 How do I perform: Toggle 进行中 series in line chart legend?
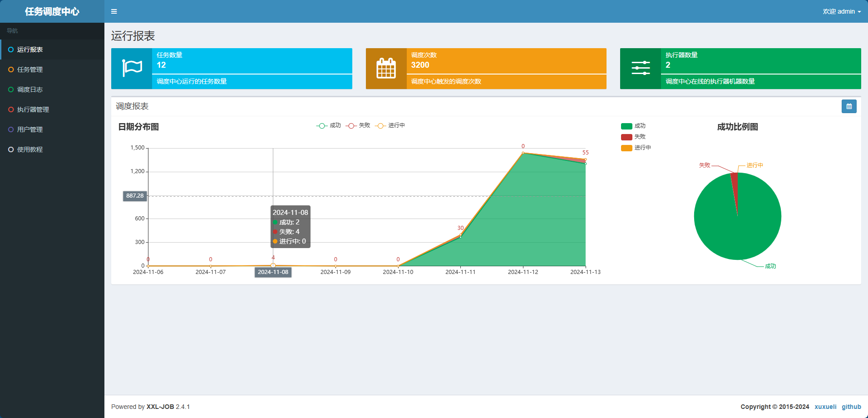click(x=390, y=125)
